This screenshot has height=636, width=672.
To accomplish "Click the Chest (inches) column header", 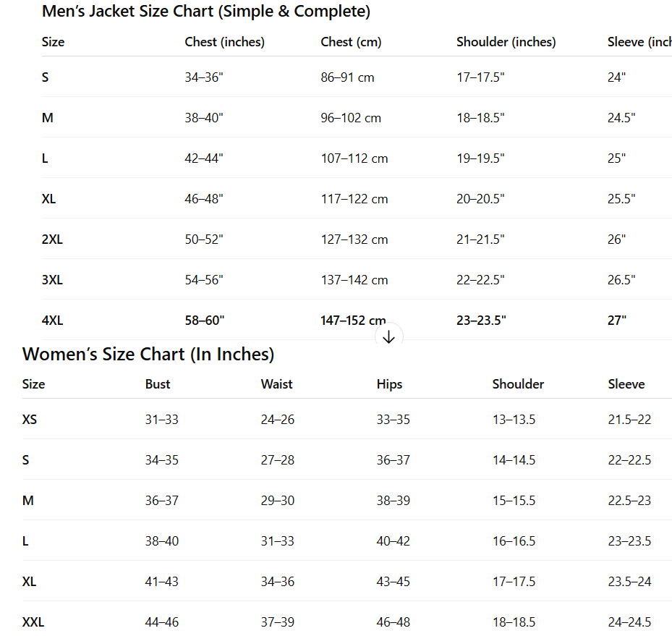I will pyautogui.click(x=224, y=42).
